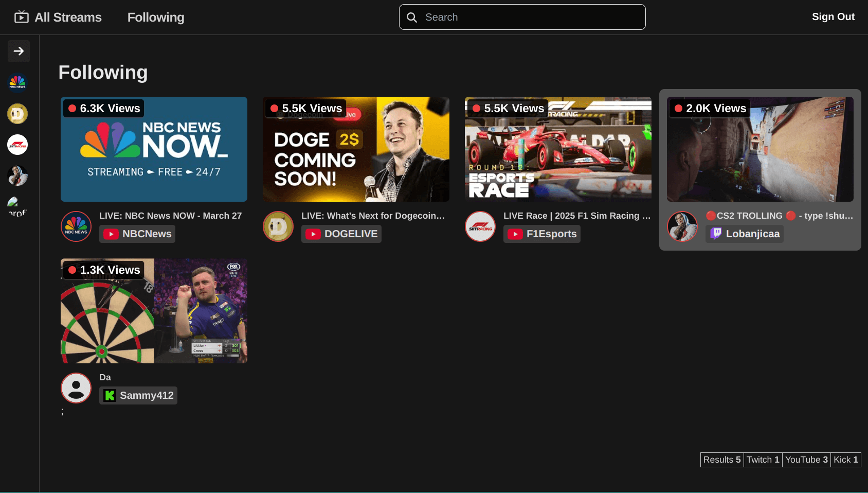The width and height of the screenshot is (868, 493).
Task: Open DOGE Coming Soon stream thumbnail
Action: (x=356, y=149)
